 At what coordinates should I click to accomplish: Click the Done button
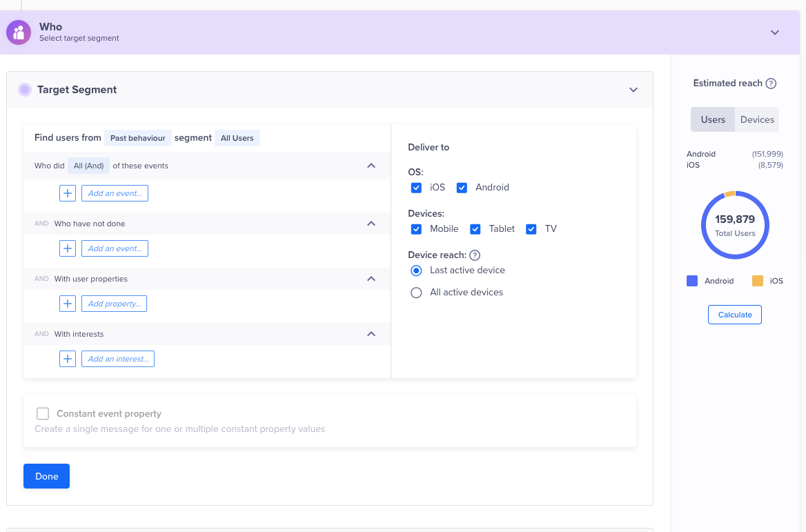click(x=46, y=476)
